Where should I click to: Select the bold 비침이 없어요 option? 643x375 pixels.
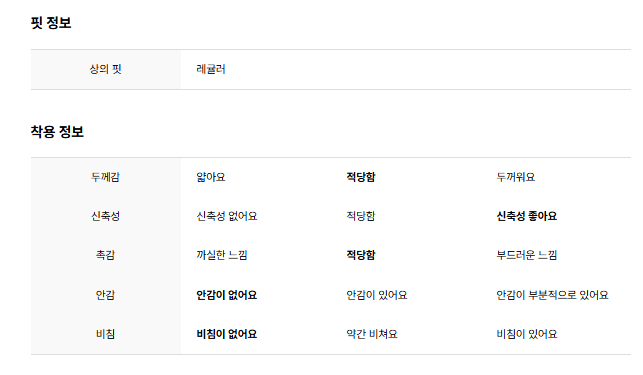pos(227,334)
